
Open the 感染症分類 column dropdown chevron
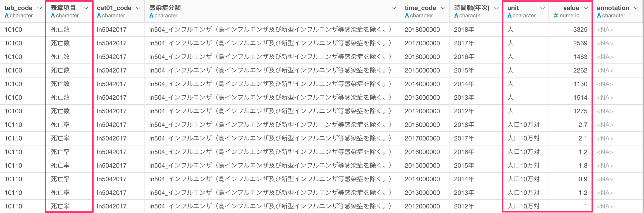point(394,8)
